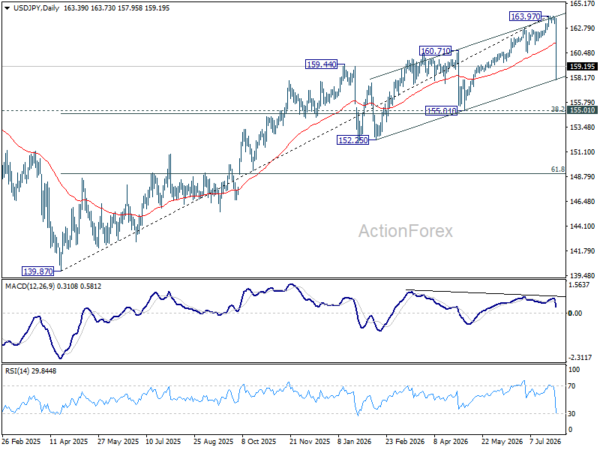Click the 26 Feb 2025 date label
This screenshot has width=600, height=450.
click(x=21, y=442)
